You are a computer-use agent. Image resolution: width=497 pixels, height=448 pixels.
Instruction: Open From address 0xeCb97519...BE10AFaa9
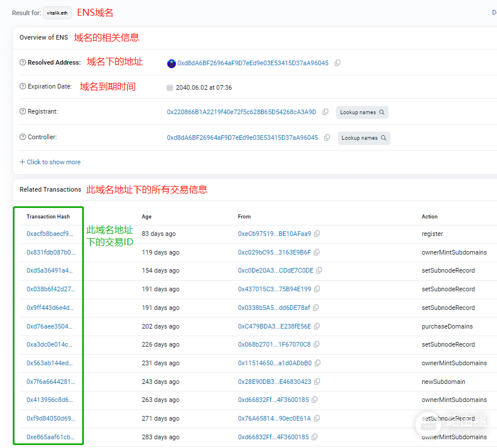click(x=274, y=234)
